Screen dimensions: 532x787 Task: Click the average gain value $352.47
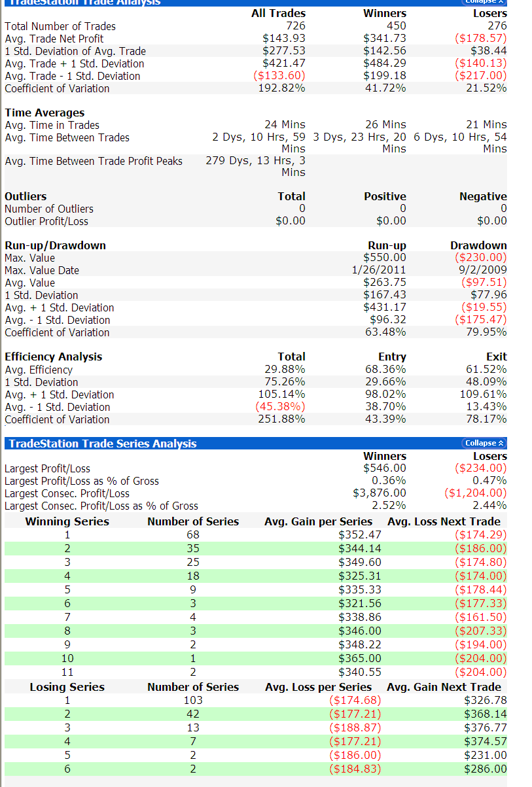[x=360, y=535]
